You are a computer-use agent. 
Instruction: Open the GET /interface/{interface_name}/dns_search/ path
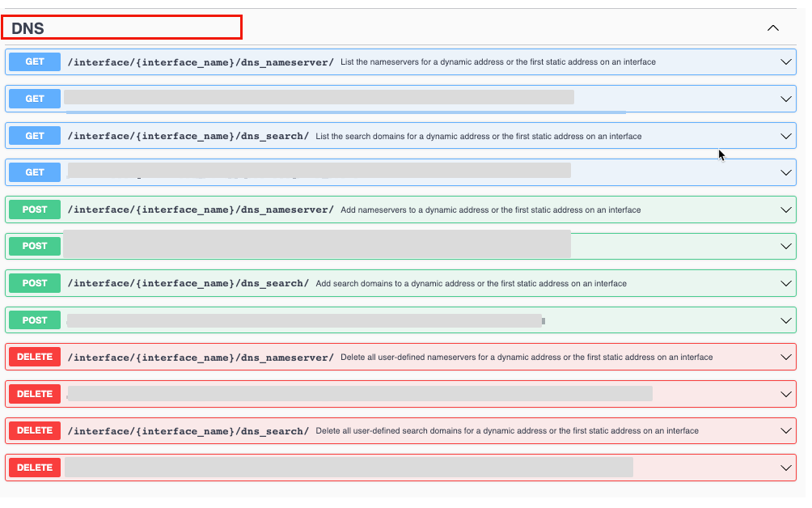(x=188, y=136)
